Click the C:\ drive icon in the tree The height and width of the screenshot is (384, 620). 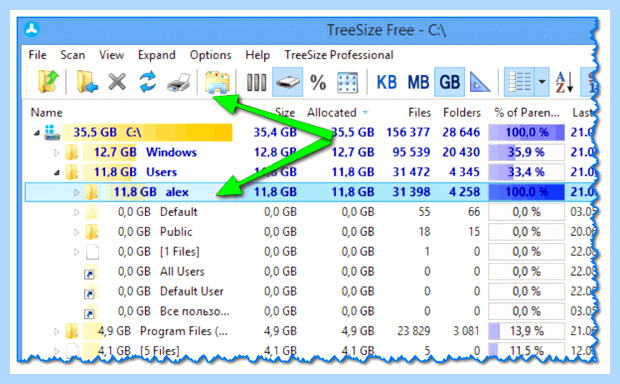point(52,132)
